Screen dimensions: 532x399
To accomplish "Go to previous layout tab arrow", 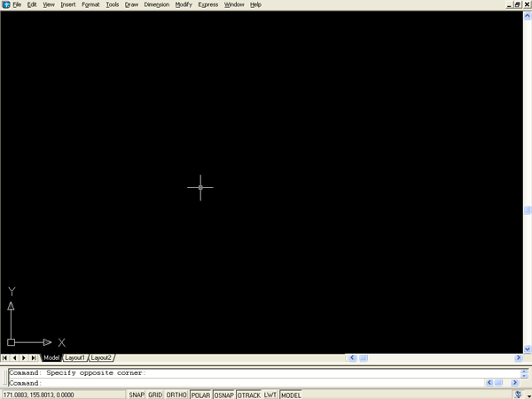I will (x=15, y=357).
